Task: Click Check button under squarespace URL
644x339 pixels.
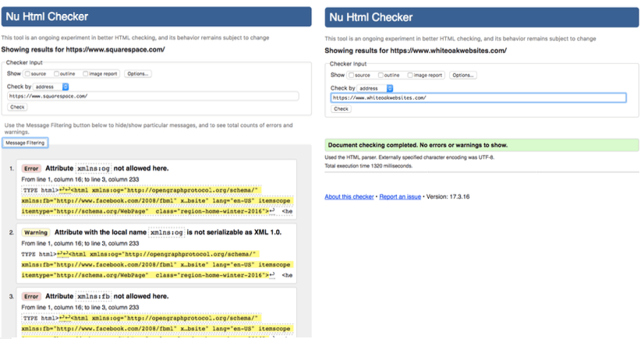Action: [17, 107]
